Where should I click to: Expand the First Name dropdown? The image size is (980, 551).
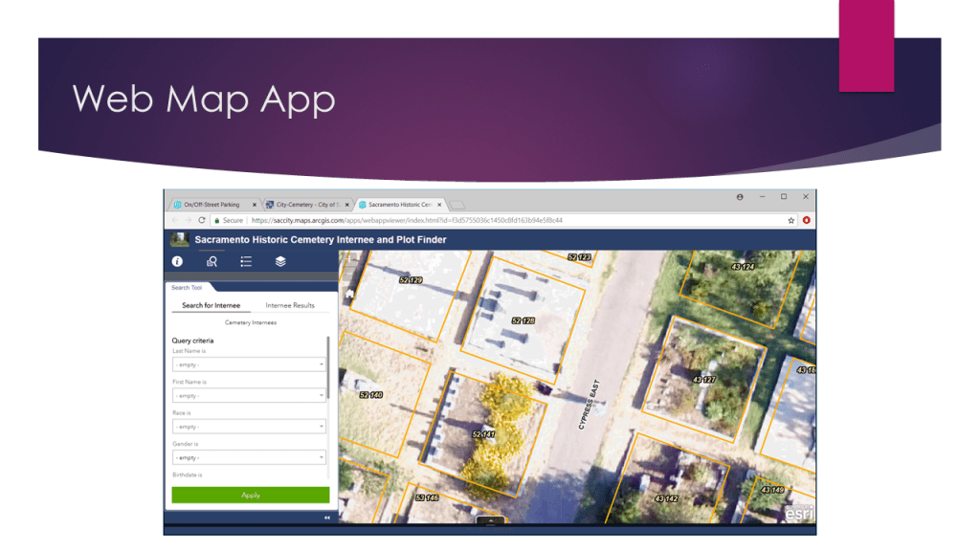pyautogui.click(x=249, y=395)
